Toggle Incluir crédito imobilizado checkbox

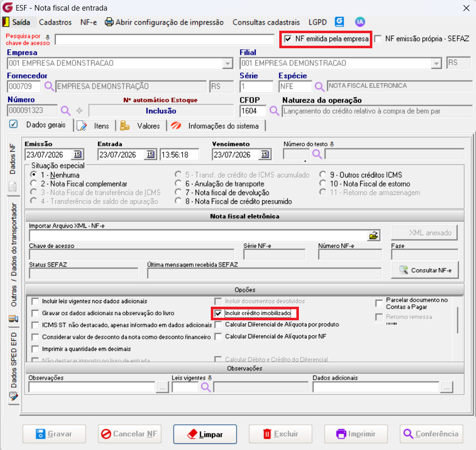coord(218,313)
